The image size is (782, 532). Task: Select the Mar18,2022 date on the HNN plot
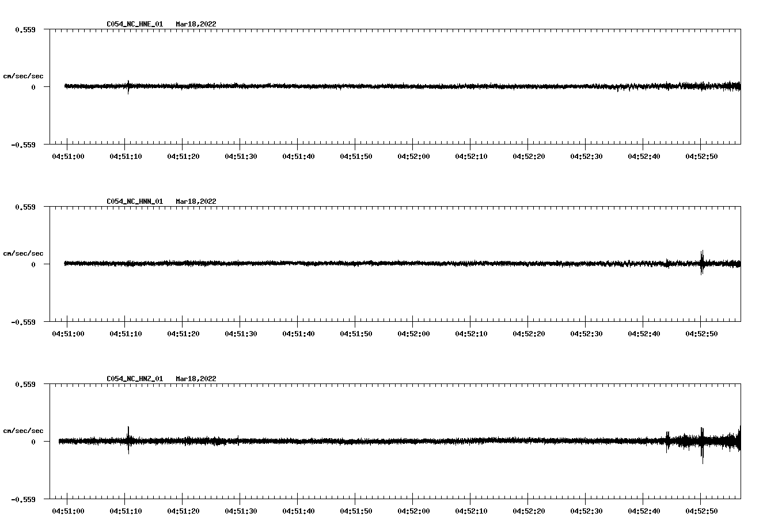coord(196,202)
